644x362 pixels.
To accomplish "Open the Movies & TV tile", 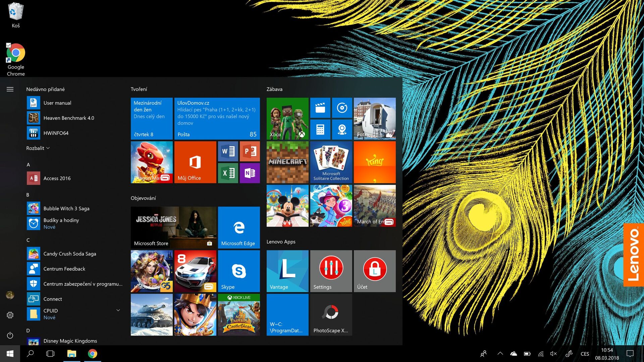I will click(320, 108).
